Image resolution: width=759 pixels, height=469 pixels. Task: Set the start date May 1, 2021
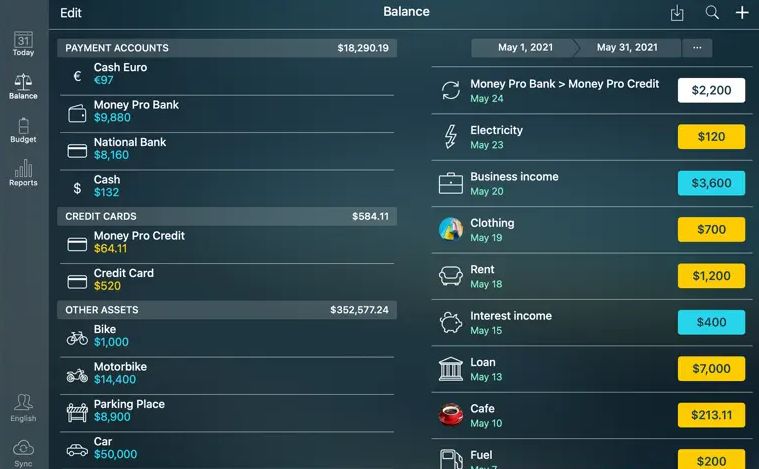pos(525,47)
